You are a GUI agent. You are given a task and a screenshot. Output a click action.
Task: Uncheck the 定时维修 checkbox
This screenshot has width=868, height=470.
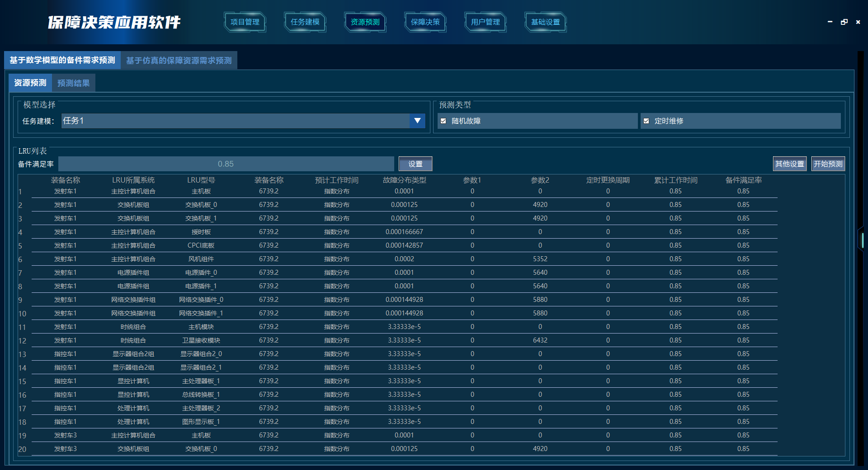click(x=646, y=121)
